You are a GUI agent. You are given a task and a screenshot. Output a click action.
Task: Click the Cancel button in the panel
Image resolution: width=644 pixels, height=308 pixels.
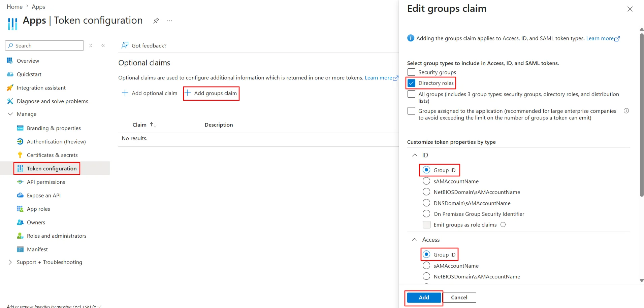pos(459,298)
